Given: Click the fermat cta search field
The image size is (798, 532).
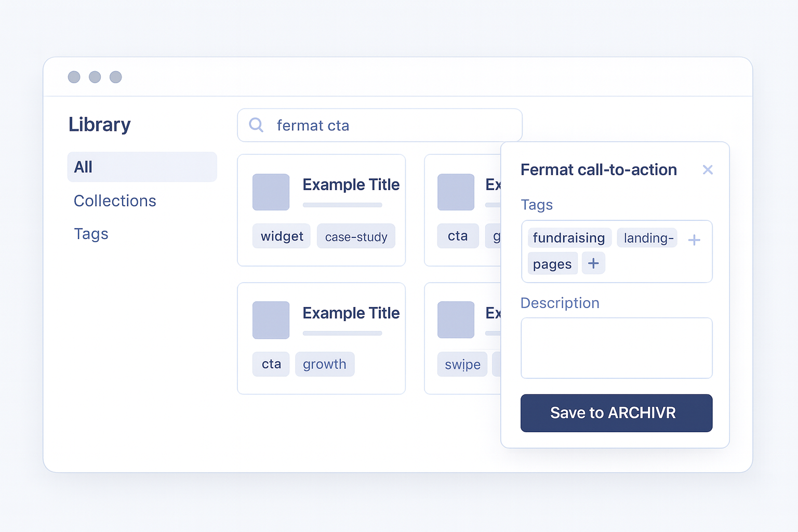Looking at the screenshot, I should click(395, 125).
